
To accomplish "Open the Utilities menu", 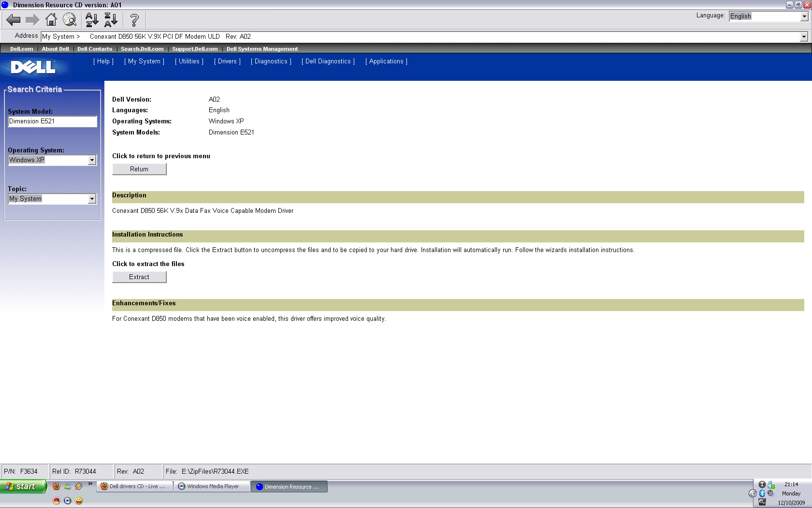I will [x=189, y=61].
